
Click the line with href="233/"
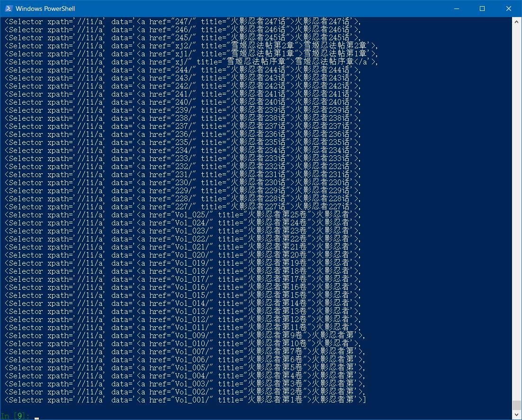pyautogui.click(x=183, y=159)
